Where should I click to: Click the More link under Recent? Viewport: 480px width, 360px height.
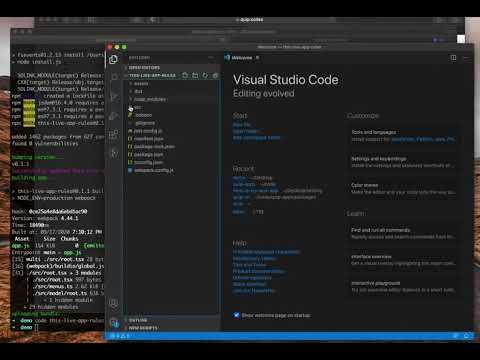pyautogui.click(x=238, y=211)
